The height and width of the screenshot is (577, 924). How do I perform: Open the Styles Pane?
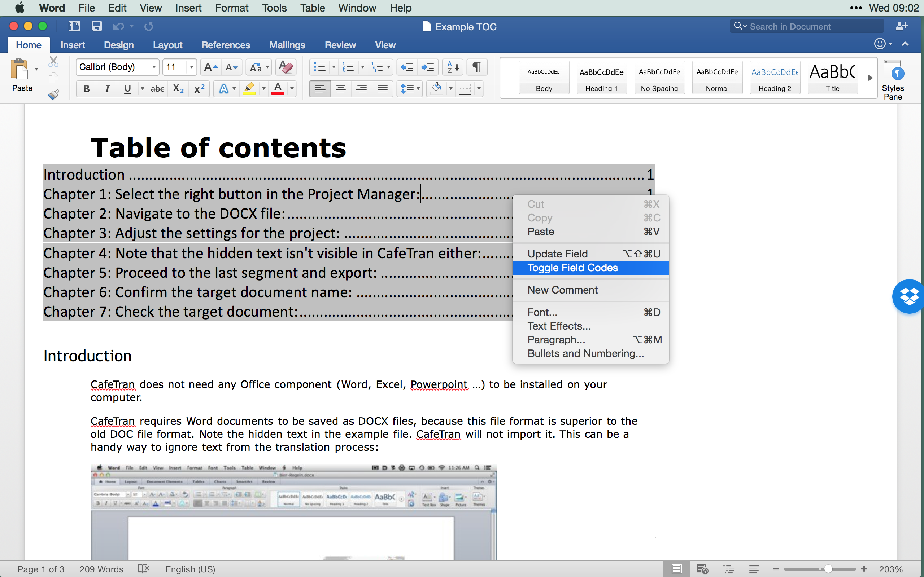point(893,79)
